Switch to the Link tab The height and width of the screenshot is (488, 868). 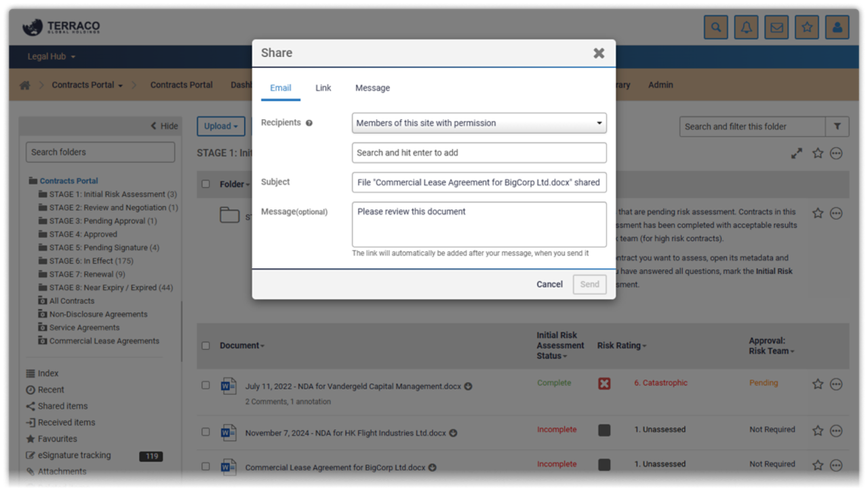coord(323,88)
